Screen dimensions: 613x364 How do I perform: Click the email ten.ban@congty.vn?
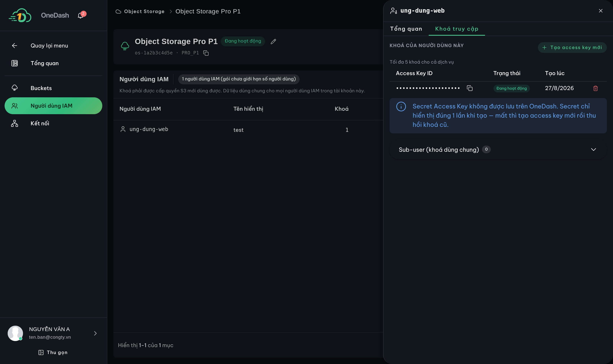click(x=50, y=337)
